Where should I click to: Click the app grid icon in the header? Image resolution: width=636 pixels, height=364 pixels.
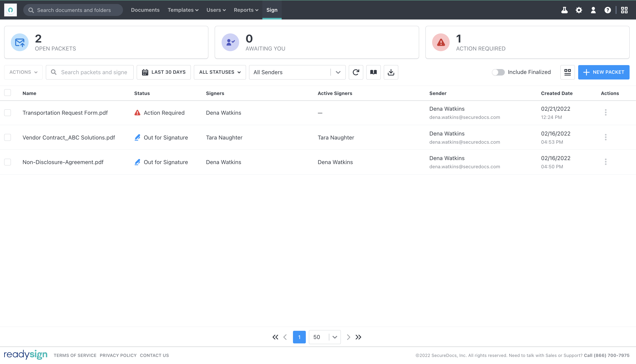pos(624,10)
